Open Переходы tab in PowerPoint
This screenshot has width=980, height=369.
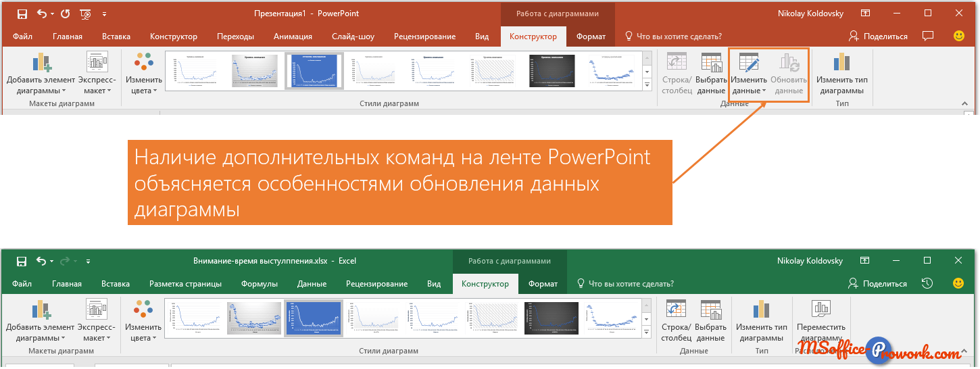236,36
